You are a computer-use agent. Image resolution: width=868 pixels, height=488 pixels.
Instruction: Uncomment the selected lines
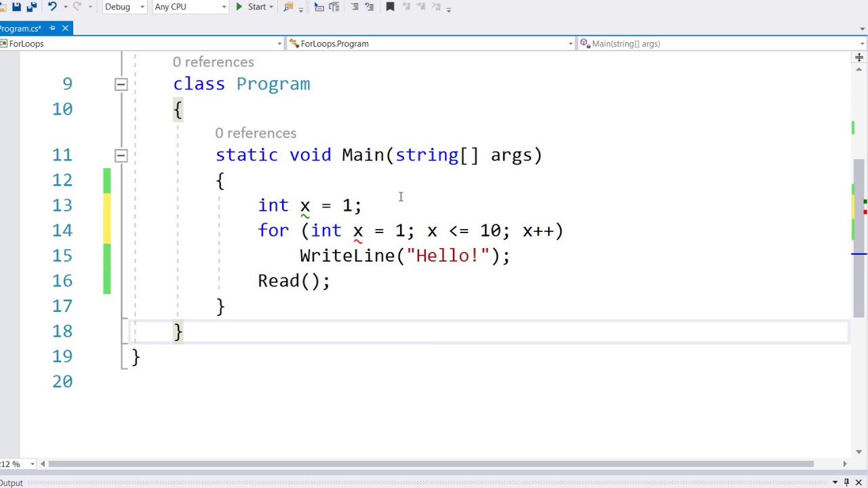[x=369, y=7]
